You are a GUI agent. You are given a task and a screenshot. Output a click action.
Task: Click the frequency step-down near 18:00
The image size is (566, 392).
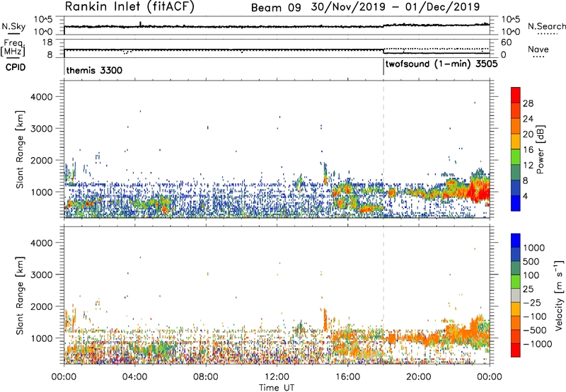pyautogui.click(x=383, y=52)
